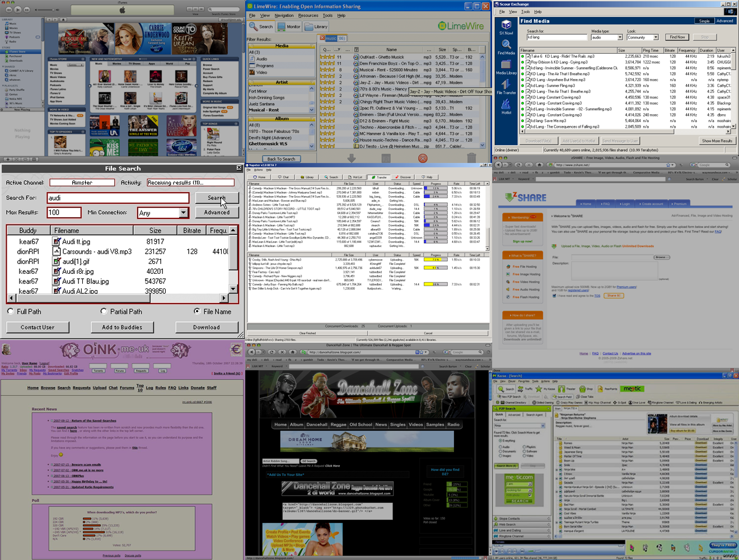
Task: Open the Look dropdown in Scour Exchange
Action: [x=656, y=38]
